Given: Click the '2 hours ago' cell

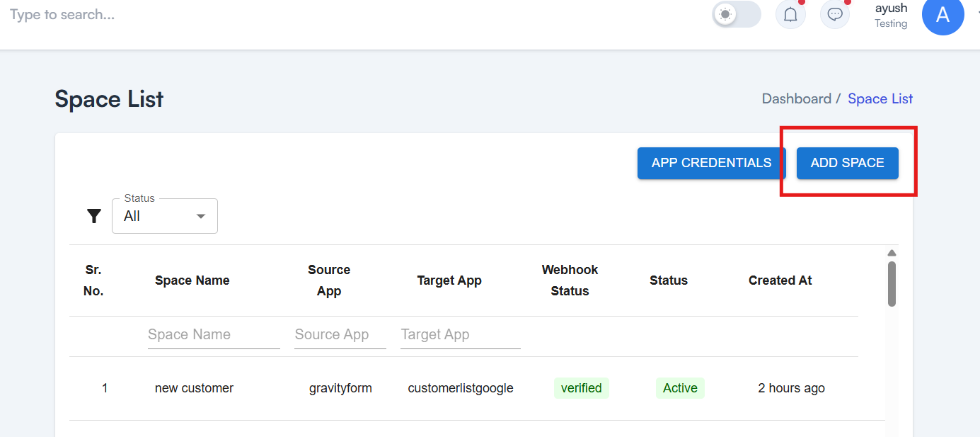Looking at the screenshot, I should 791,388.
